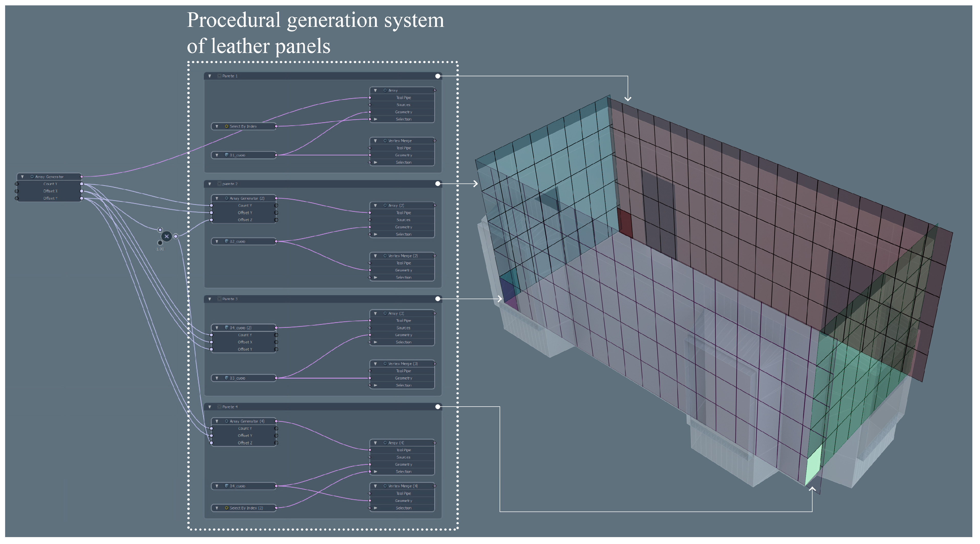Image resolution: width=980 pixels, height=544 pixels.
Task: Click the Select By Index (2) gear icon
Action: 226,508
